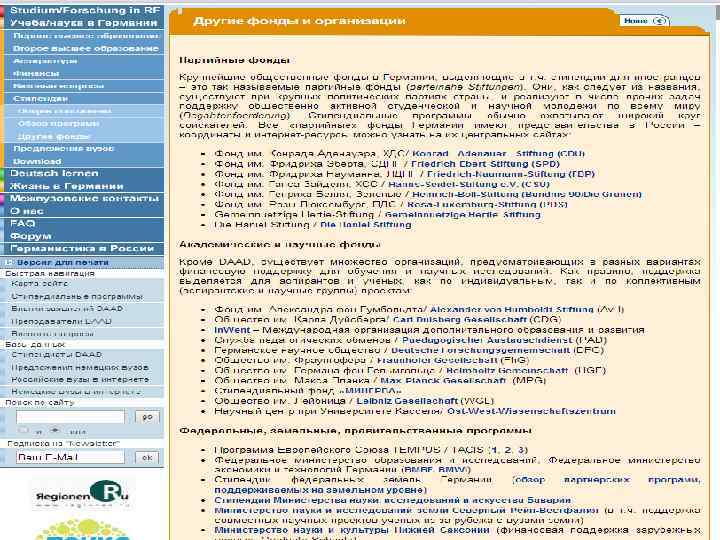Open Межвузовские контакты menu section

tap(84, 198)
